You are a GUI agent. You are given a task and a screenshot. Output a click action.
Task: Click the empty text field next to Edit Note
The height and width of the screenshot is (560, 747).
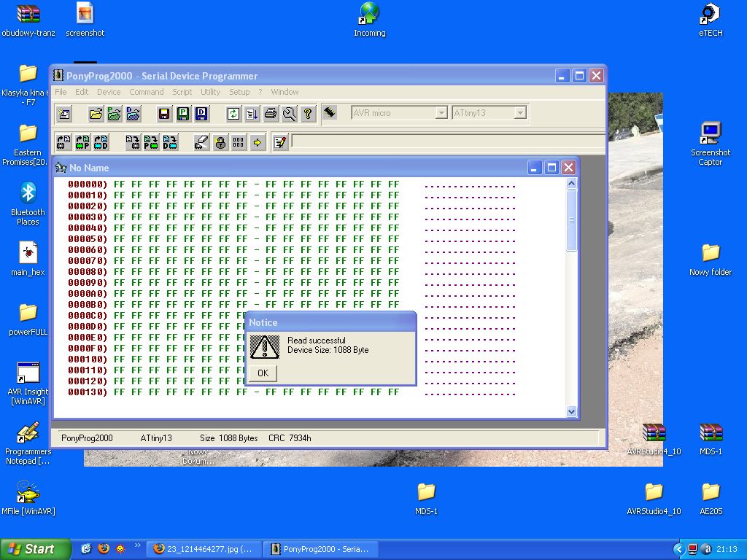447,141
